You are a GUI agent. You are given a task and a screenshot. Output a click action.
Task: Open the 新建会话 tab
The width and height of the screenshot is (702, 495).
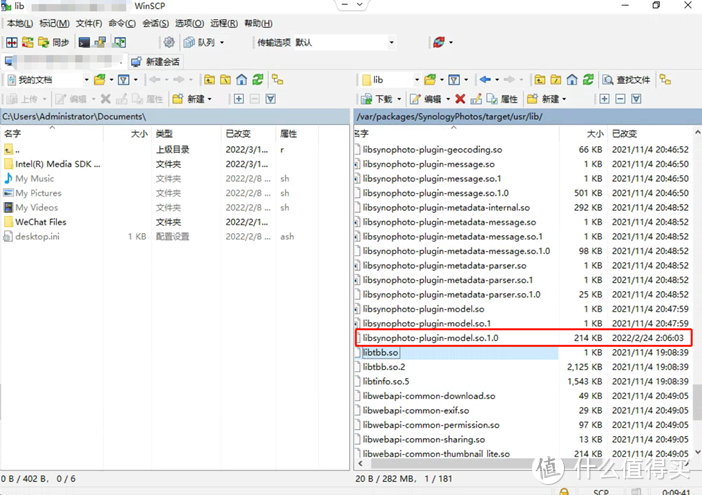coord(155,62)
